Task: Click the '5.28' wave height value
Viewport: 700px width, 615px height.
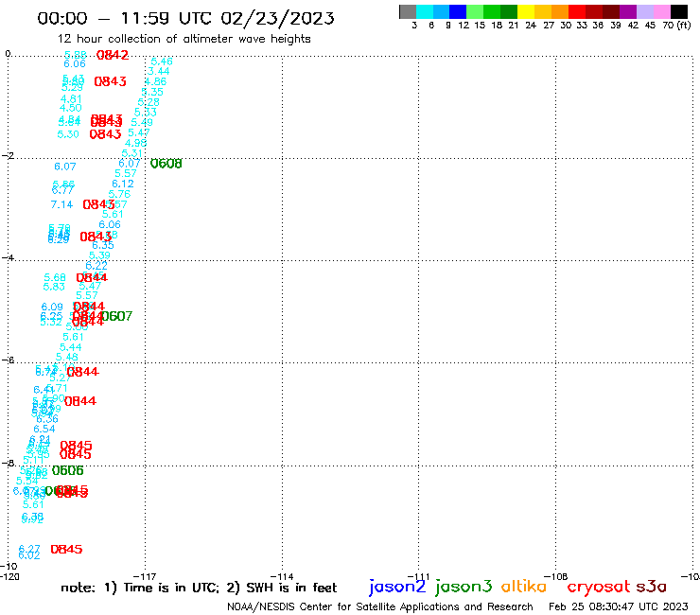Action: tap(149, 102)
